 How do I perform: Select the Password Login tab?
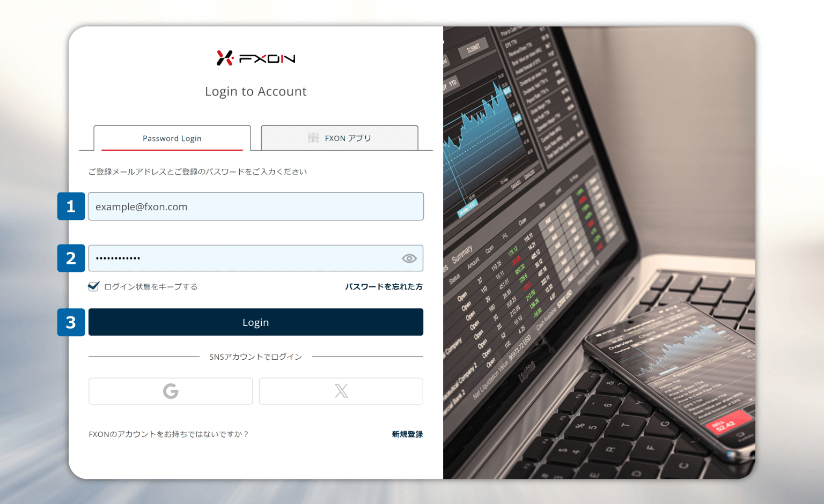pos(172,138)
